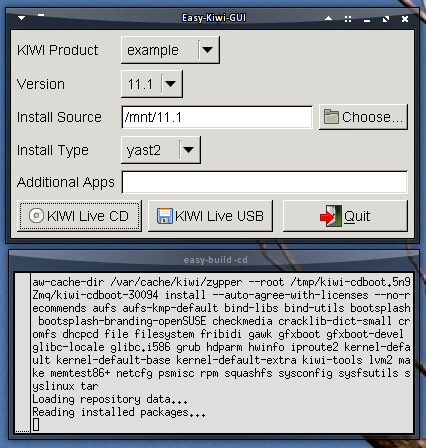Open the Version dropdown showing 11.1

152,84
